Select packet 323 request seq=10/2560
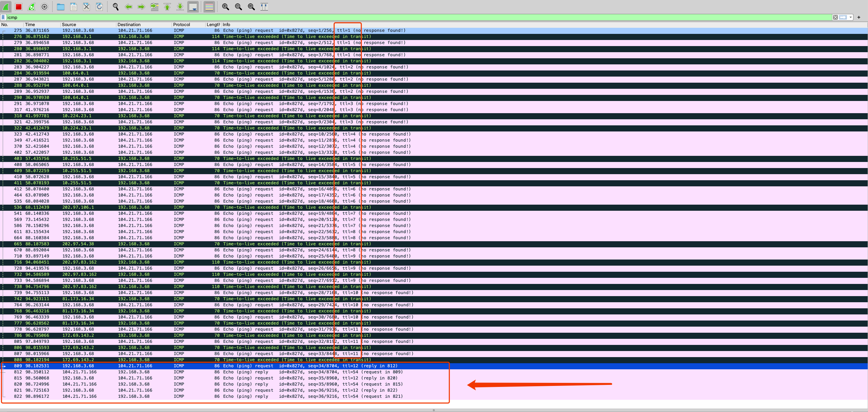The image size is (868, 412). tap(434, 134)
